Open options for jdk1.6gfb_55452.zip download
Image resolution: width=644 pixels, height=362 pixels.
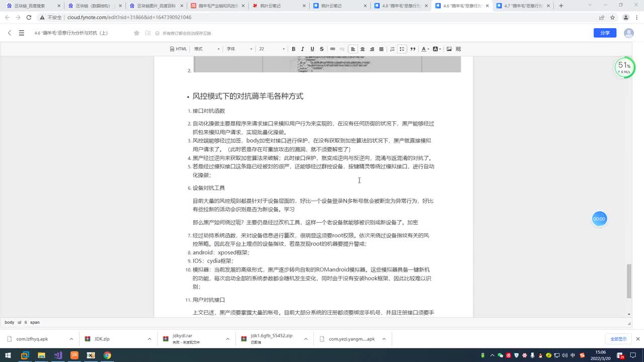point(305,339)
